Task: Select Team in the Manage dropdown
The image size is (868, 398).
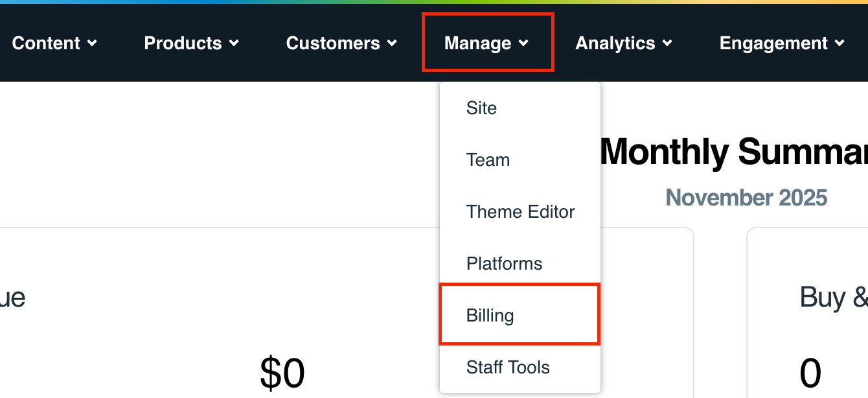Action: pyautogui.click(x=488, y=159)
